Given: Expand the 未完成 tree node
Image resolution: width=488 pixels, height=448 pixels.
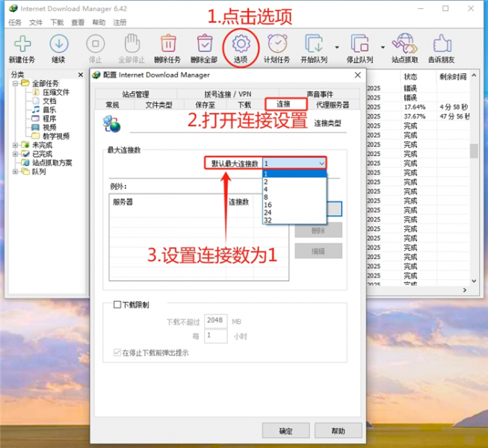Looking at the screenshot, I should tap(15, 145).
